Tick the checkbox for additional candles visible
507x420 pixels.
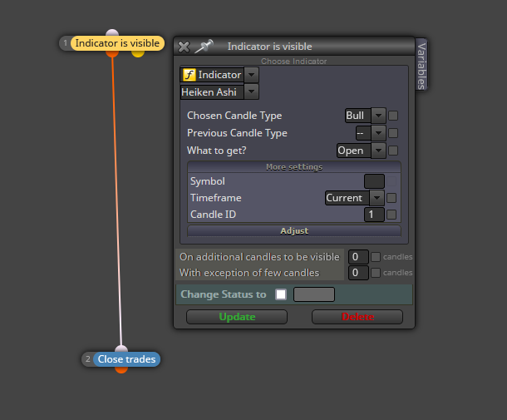(376, 257)
